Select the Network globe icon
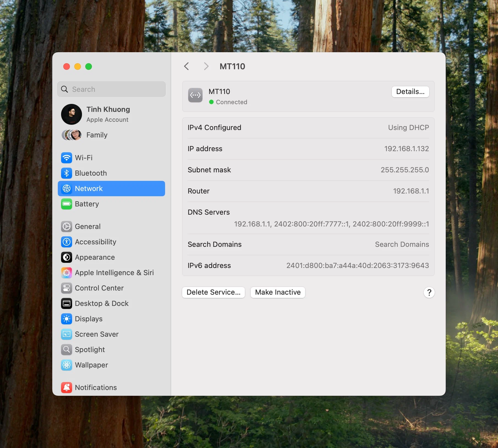 click(x=67, y=189)
